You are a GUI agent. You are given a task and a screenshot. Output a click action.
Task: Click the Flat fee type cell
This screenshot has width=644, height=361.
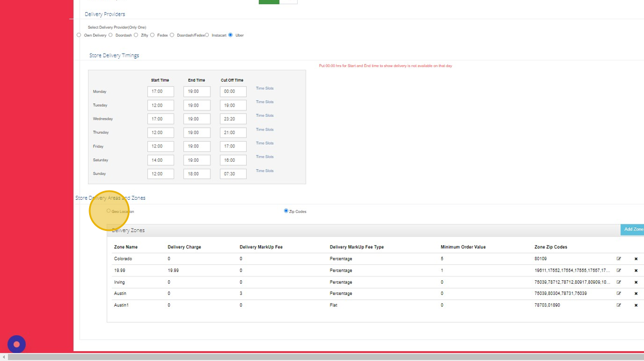click(333, 305)
